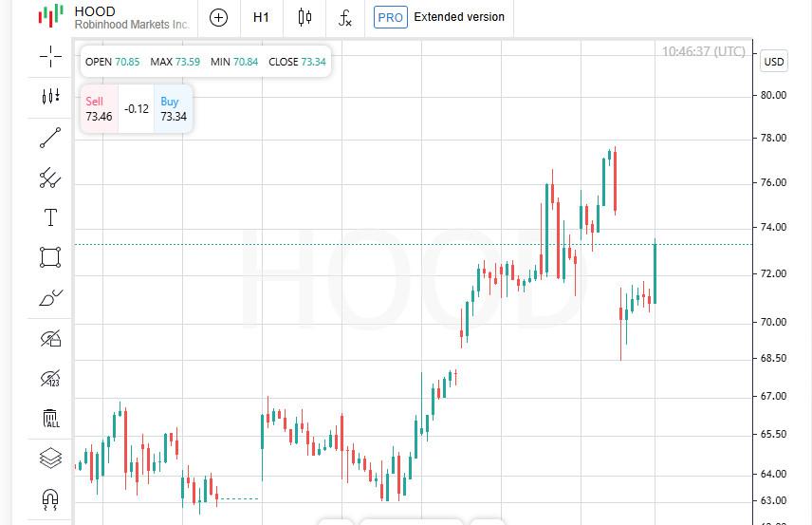Toggle the magnet snap mode

point(50,499)
